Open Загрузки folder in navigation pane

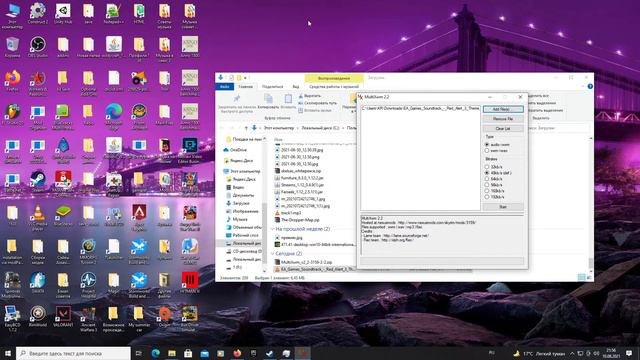(x=237, y=203)
